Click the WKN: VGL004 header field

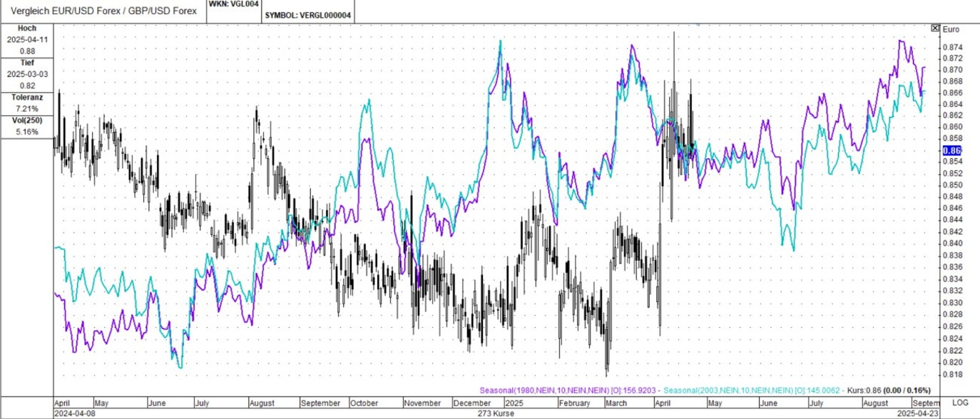pos(233,4)
